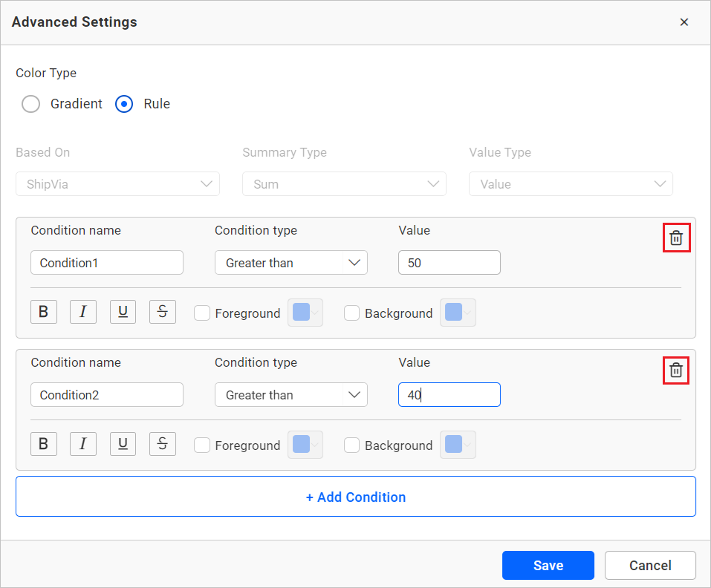Open Condition1's Condition type dropdown
The image size is (711, 588).
pyautogui.click(x=290, y=263)
